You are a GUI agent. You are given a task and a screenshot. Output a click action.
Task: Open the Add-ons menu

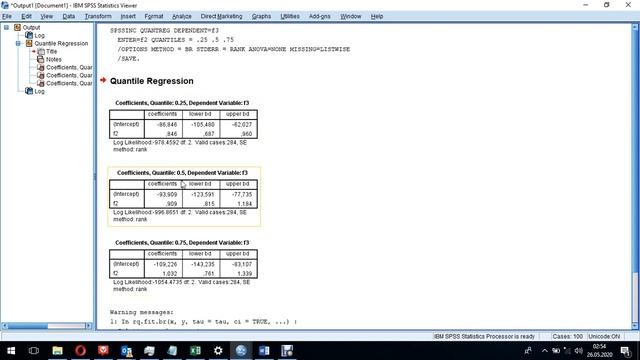pos(320,16)
